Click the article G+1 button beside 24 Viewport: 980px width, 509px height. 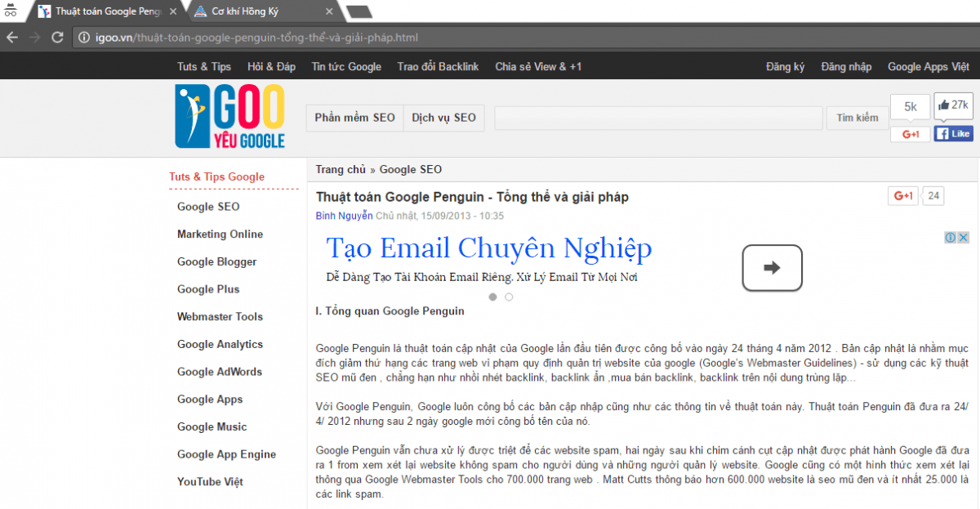[903, 196]
